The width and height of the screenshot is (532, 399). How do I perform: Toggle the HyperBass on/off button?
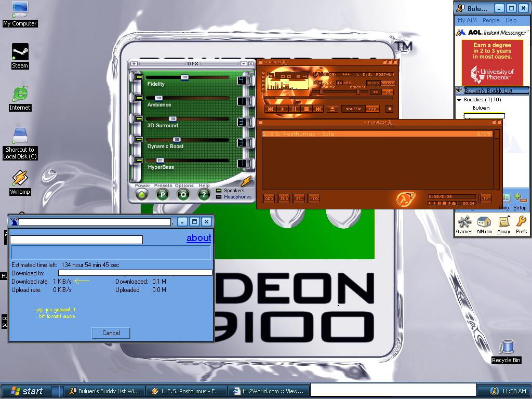click(138, 160)
